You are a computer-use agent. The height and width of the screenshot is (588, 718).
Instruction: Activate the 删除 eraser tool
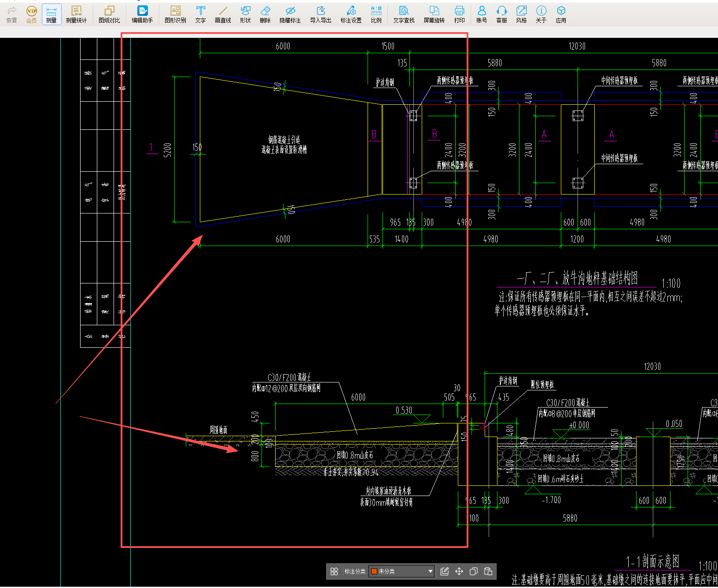pyautogui.click(x=265, y=14)
